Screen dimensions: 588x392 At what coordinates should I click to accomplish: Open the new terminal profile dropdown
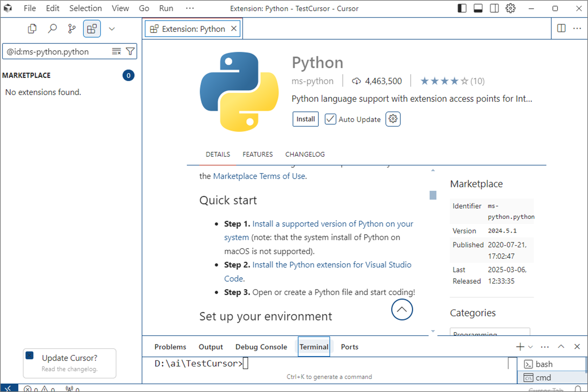(530, 347)
